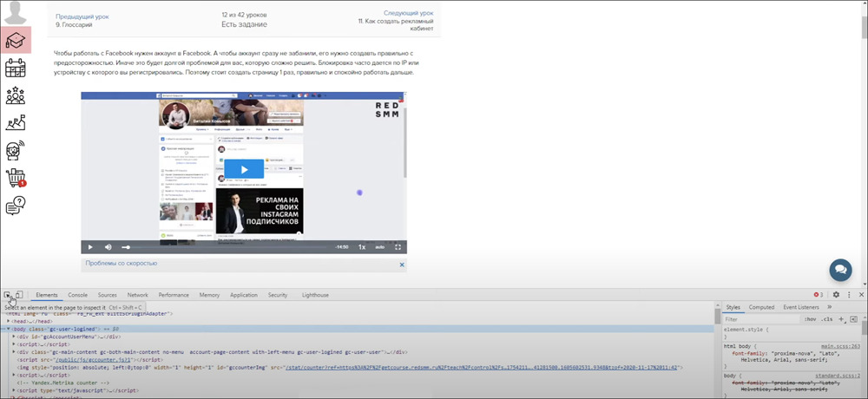Close the speed problems notice
Viewport: 868px width, 399px height.
coord(402,265)
